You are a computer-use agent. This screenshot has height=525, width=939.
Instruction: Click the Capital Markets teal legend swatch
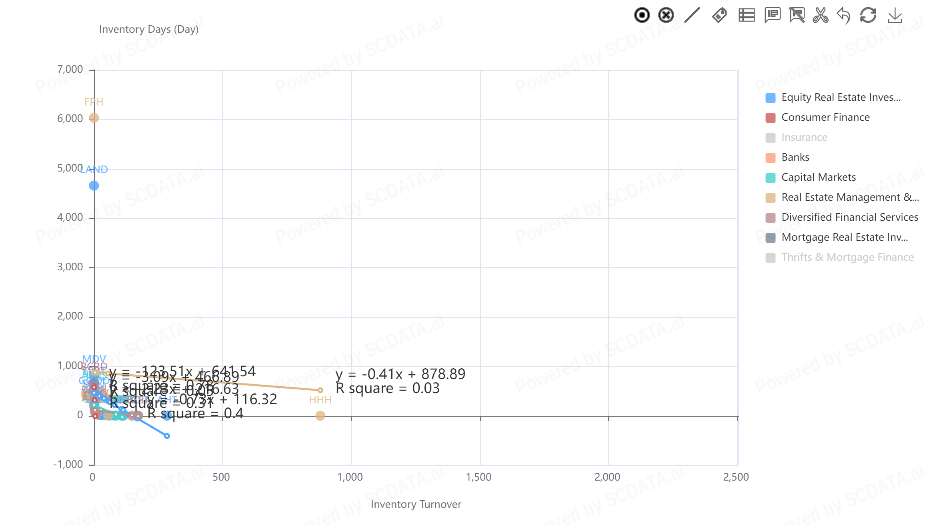pyautogui.click(x=770, y=177)
